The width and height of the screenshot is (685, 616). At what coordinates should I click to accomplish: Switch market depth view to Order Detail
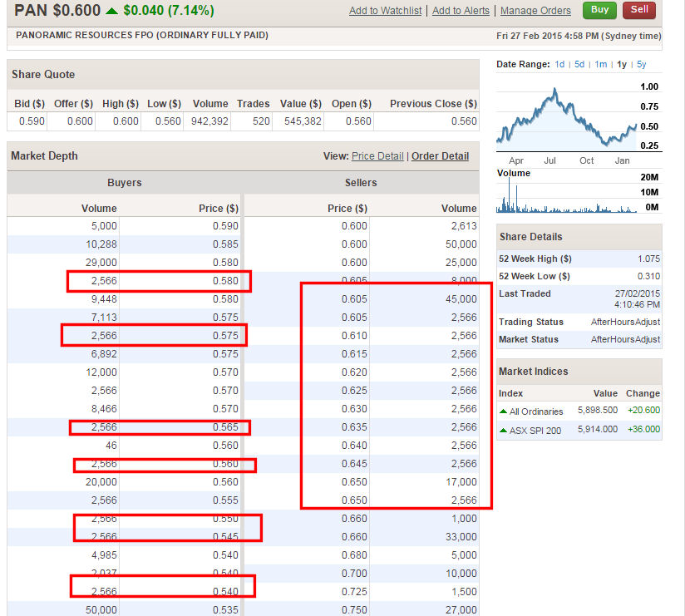coord(440,156)
